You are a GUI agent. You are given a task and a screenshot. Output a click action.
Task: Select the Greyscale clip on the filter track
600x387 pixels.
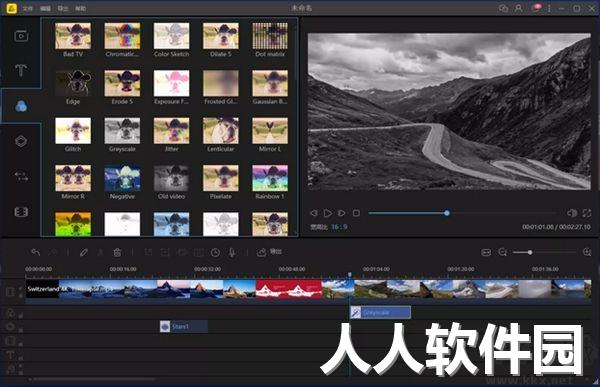pyautogui.click(x=380, y=312)
